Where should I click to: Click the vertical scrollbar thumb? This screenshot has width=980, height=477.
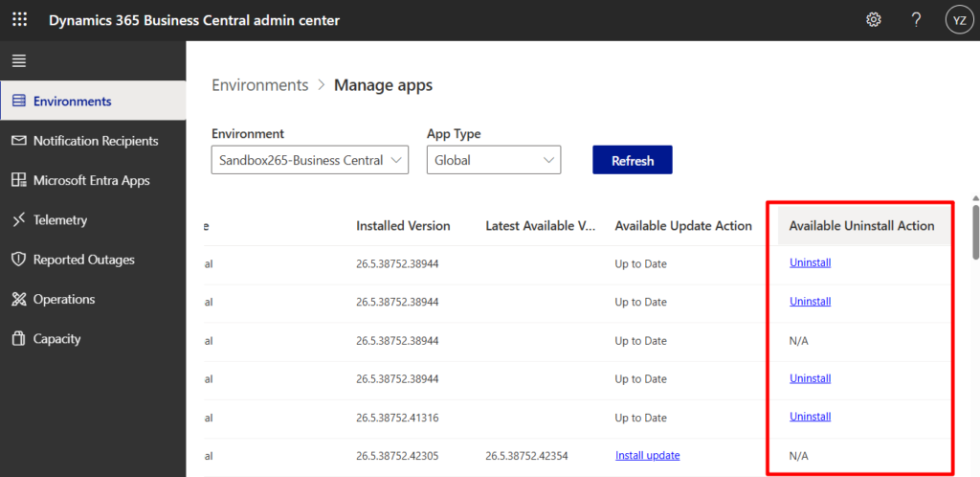[975, 230]
